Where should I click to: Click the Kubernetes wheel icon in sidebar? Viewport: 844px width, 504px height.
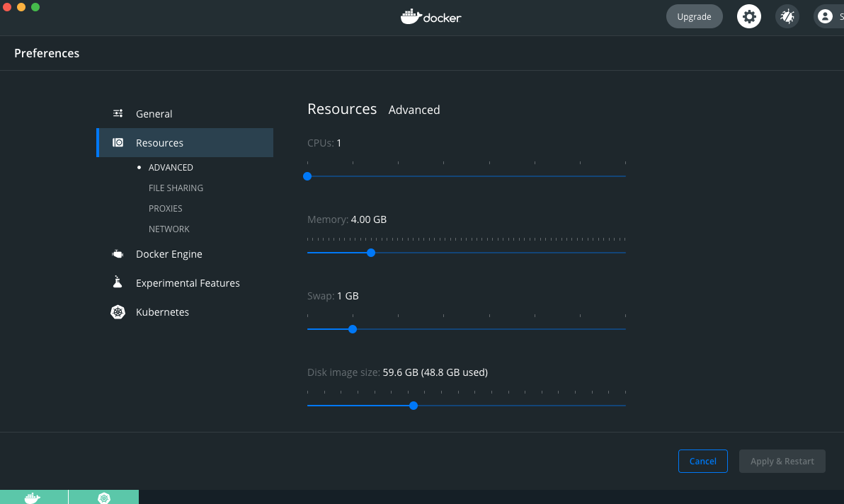(x=118, y=312)
